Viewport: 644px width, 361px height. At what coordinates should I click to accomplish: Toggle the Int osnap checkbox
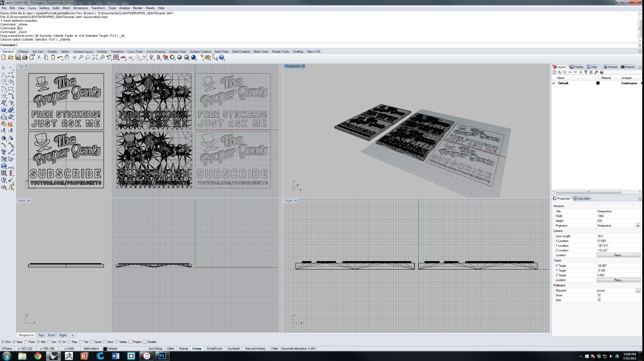coord(60,342)
